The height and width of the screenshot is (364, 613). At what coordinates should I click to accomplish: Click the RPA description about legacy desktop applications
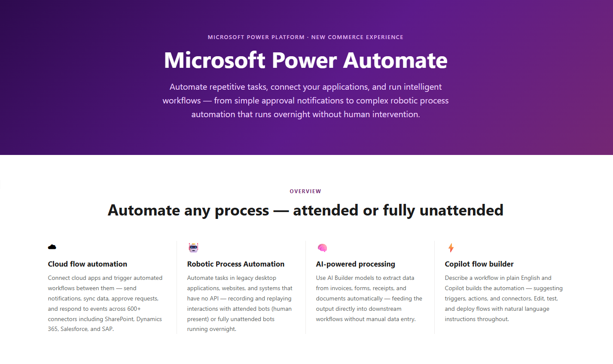[240, 303]
